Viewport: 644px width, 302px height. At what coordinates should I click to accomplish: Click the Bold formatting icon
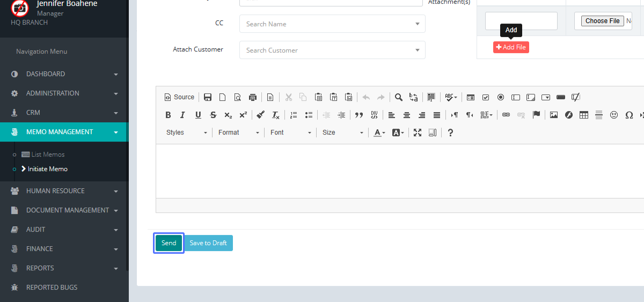pyautogui.click(x=168, y=115)
